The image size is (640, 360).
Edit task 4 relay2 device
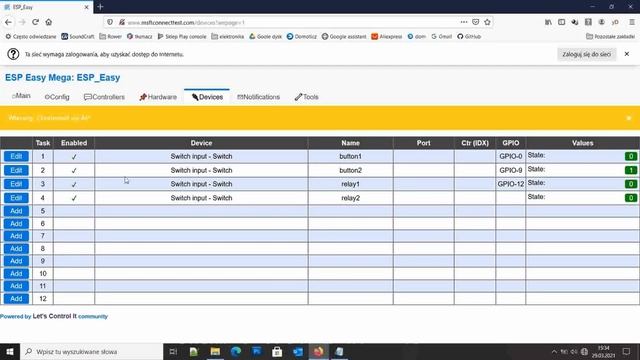pos(16,198)
